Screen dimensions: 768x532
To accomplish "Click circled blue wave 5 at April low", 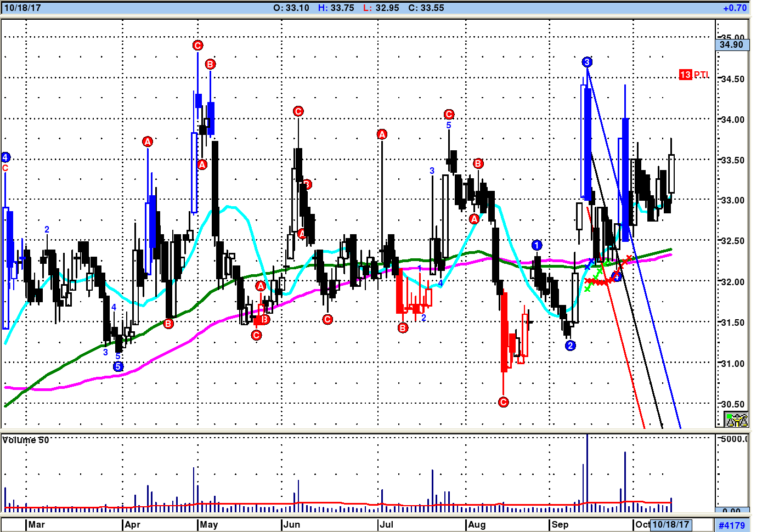I will 118,366.
